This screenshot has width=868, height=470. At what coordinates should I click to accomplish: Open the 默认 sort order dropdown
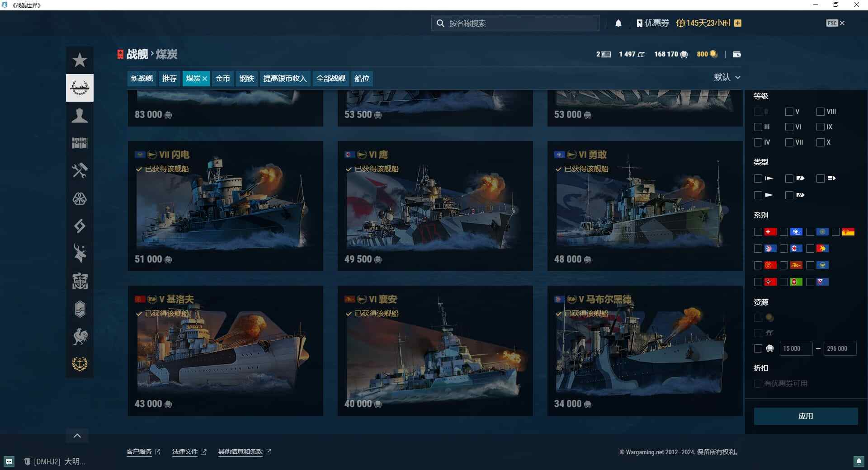(727, 77)
